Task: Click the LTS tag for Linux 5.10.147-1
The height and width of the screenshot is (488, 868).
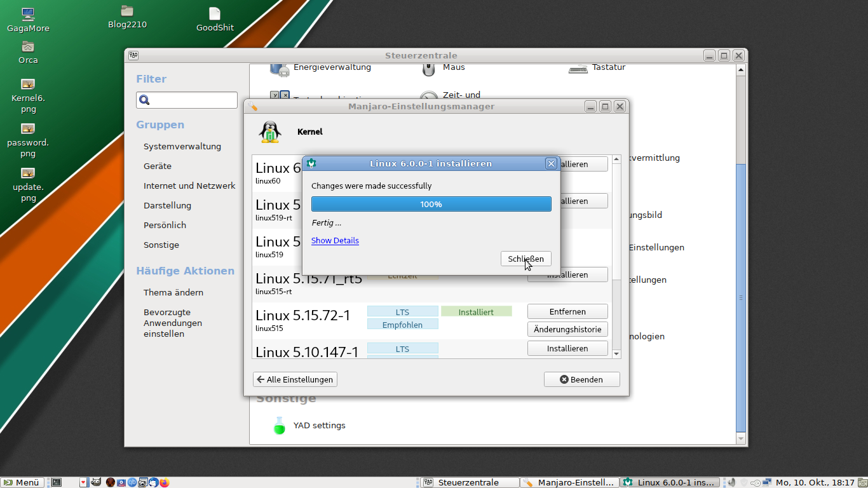Action: click(x=402, y=349)
